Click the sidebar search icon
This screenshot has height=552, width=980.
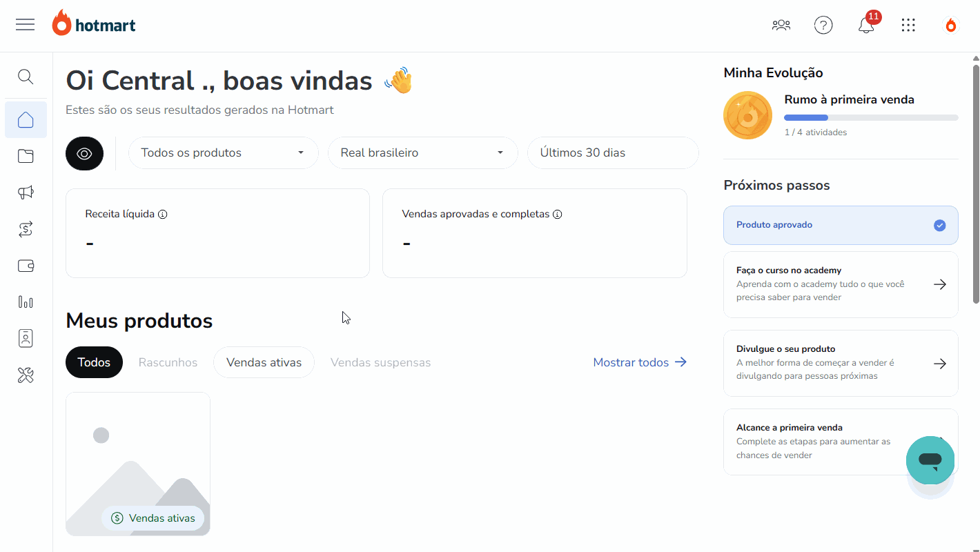click(26, 77)
